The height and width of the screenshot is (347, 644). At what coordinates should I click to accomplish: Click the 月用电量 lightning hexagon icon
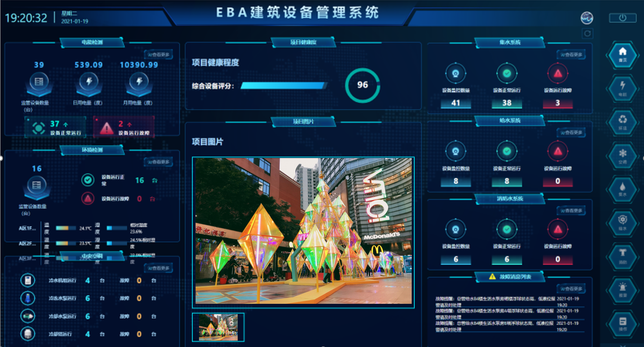point(139,83)
